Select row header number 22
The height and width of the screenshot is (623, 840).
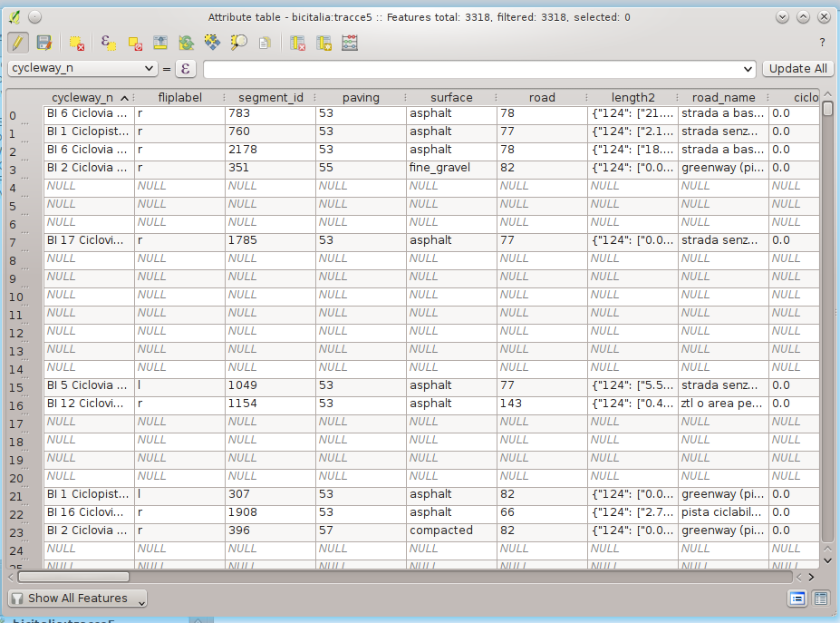point(24,514)
